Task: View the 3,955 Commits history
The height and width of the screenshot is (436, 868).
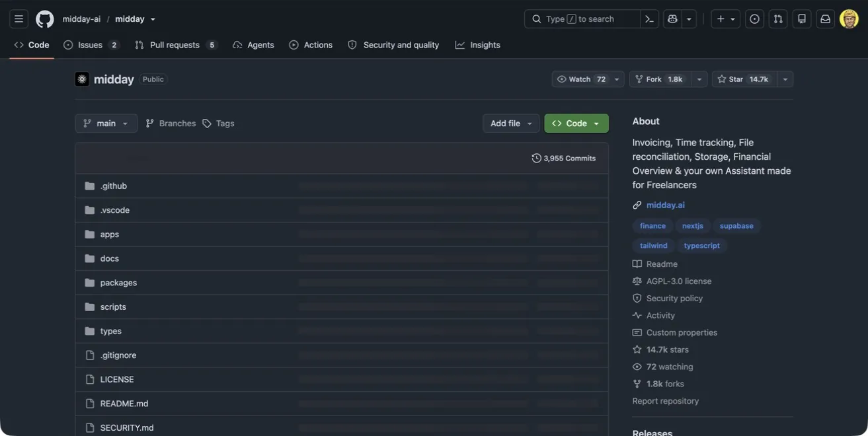Action: click(564, 159)
